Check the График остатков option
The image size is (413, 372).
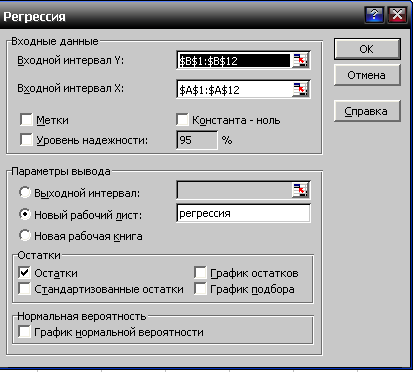(200, 272)
